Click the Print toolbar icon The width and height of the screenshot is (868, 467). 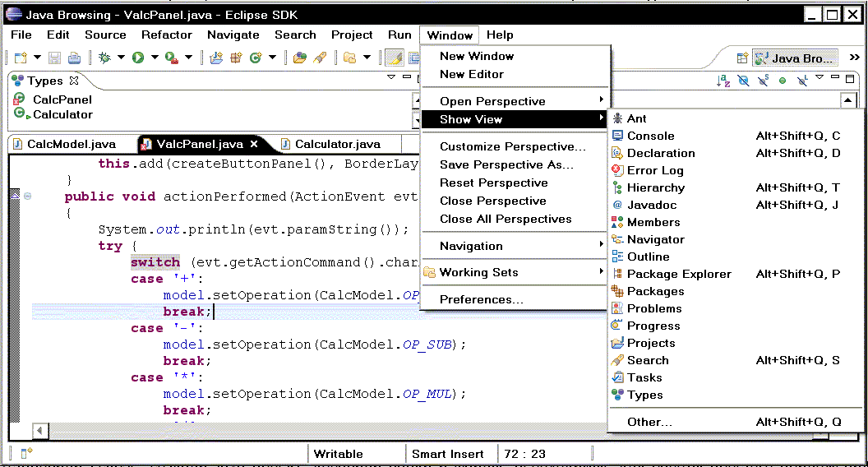pyautogui.click(x=74, y=58)
